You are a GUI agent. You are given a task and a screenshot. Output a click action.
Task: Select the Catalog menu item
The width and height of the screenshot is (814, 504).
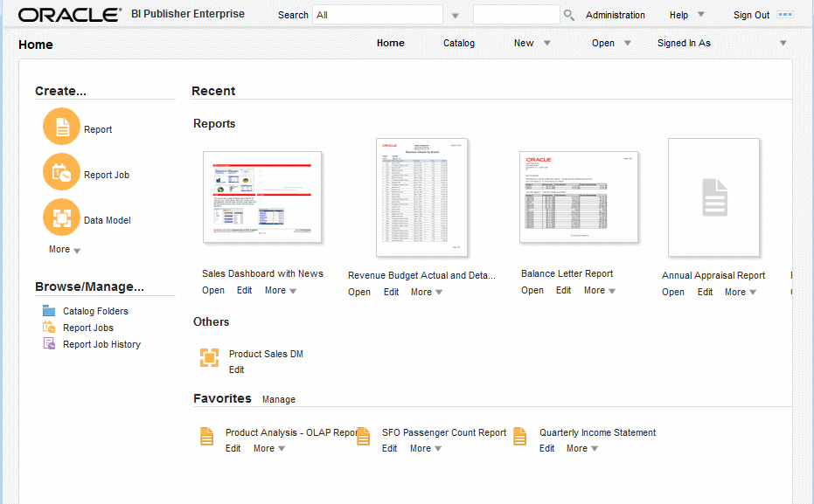pyautogui.click(x=459, y=43)
